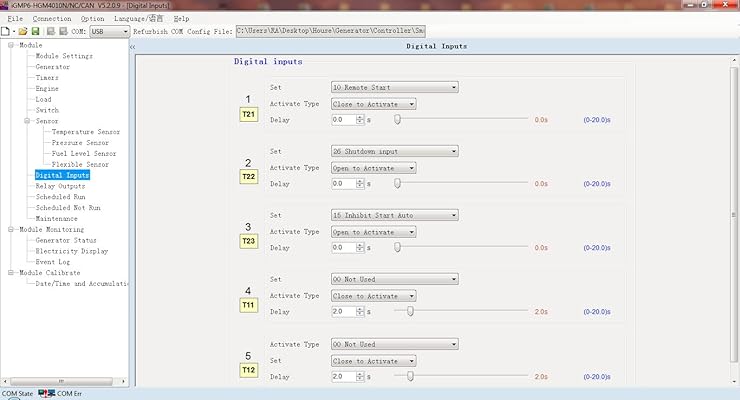Open input 2 Open to Activate dropdown
This screenshot has width=740, height=400.
point(373,168)
